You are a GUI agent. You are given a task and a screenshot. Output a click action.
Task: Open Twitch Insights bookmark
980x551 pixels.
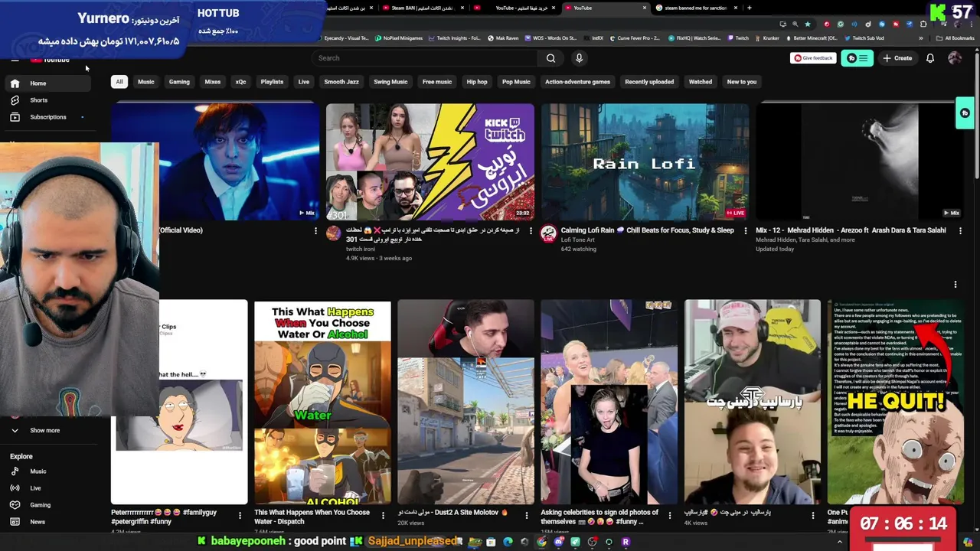pyautogui.click(x=454, y=38)
